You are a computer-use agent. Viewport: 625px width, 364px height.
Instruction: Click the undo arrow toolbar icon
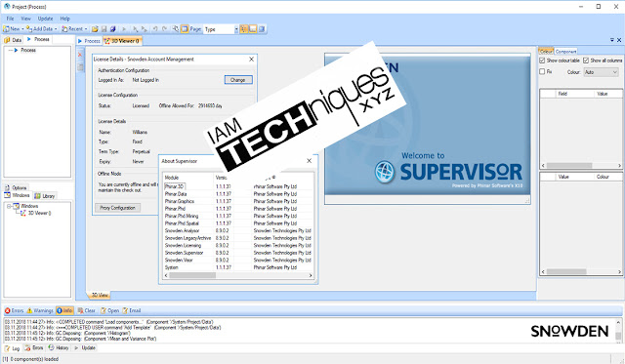coord(155,29)
